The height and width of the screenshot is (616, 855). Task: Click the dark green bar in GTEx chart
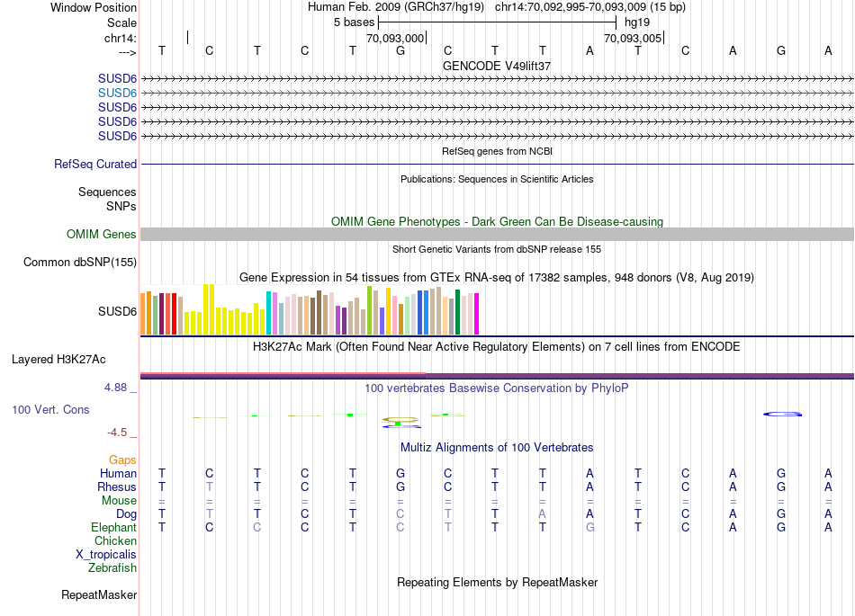click(x=457, y=312)
